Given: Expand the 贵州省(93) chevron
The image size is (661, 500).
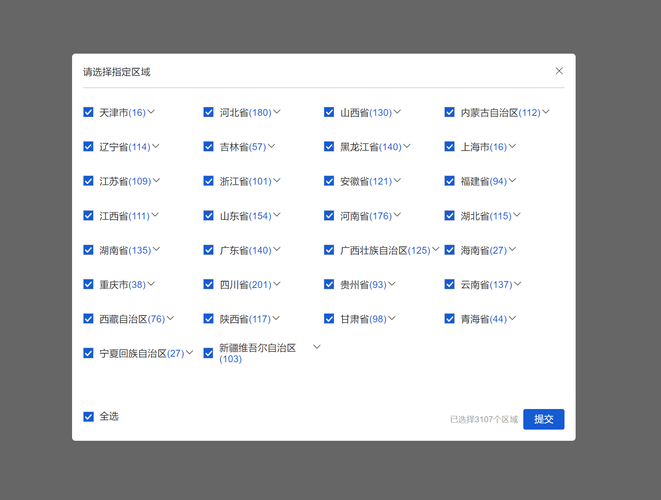Looking at the screenshot, I should (392, 284).
